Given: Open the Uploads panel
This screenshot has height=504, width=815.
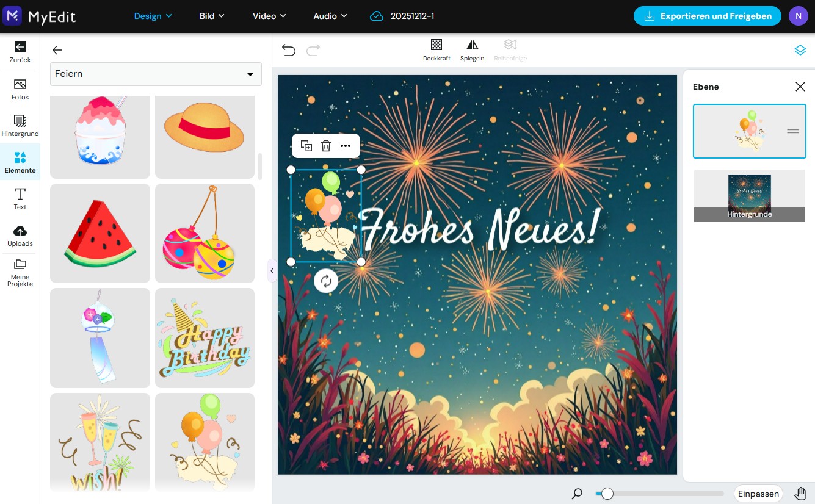Looking at the screenshot, I should tap(20, 236).
